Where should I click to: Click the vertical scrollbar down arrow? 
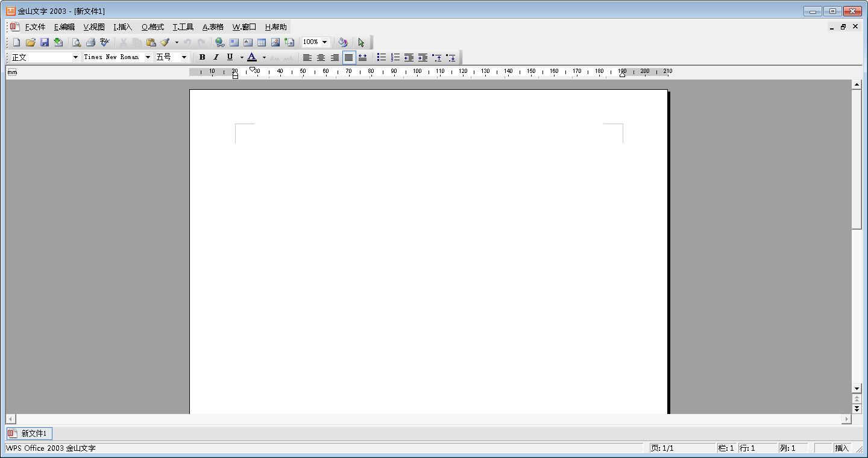click(857, 389)
